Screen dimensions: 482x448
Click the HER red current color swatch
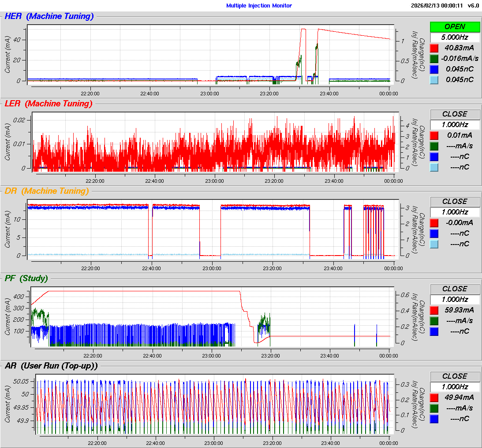tap(434, 48)
